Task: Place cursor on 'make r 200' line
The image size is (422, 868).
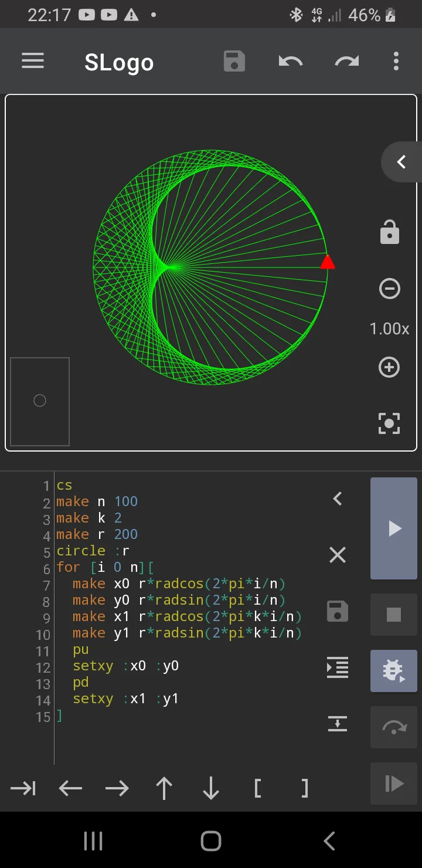Action: coord(97,535)
